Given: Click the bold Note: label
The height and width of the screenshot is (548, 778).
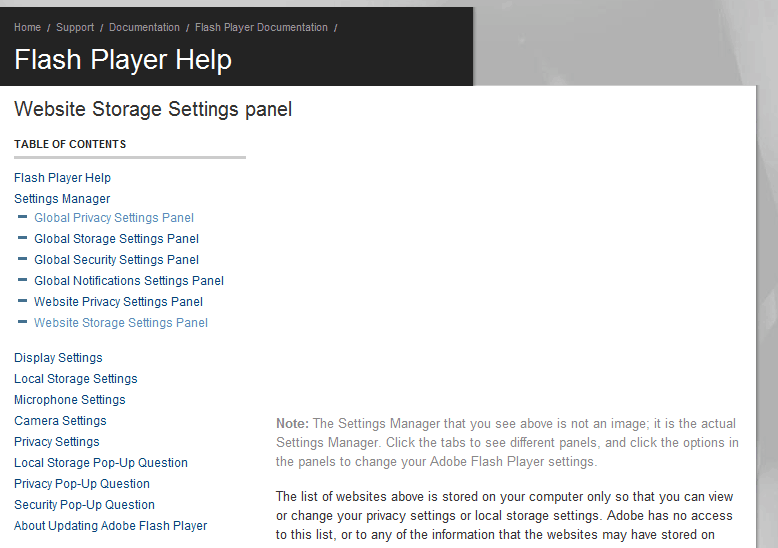Looking at the screenshot, I should click(292, 423).
